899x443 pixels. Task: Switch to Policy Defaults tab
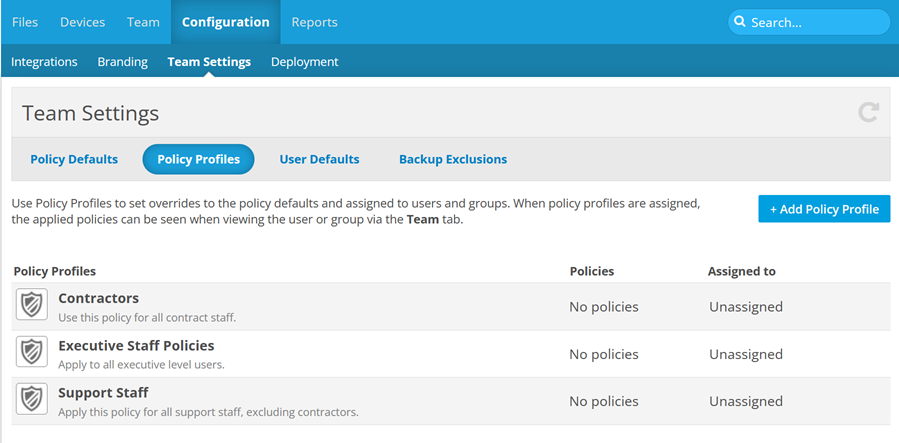[x=74, y=159]
